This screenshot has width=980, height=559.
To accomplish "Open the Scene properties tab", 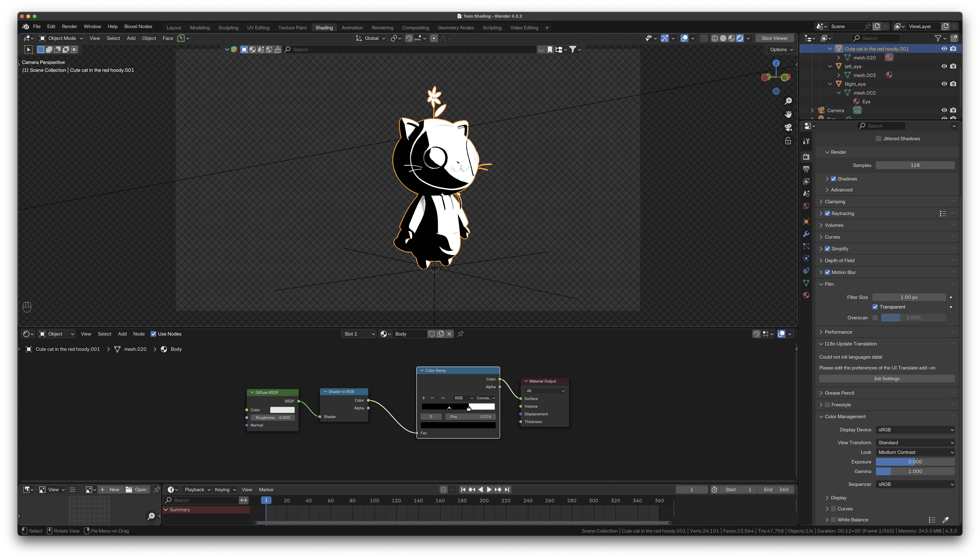I will click(806, 194).
